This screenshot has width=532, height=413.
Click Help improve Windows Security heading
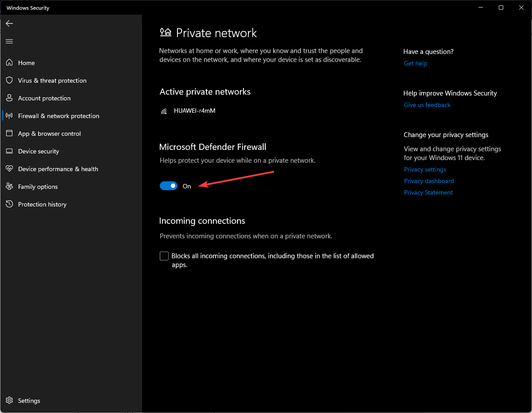[x=450, y=93]
